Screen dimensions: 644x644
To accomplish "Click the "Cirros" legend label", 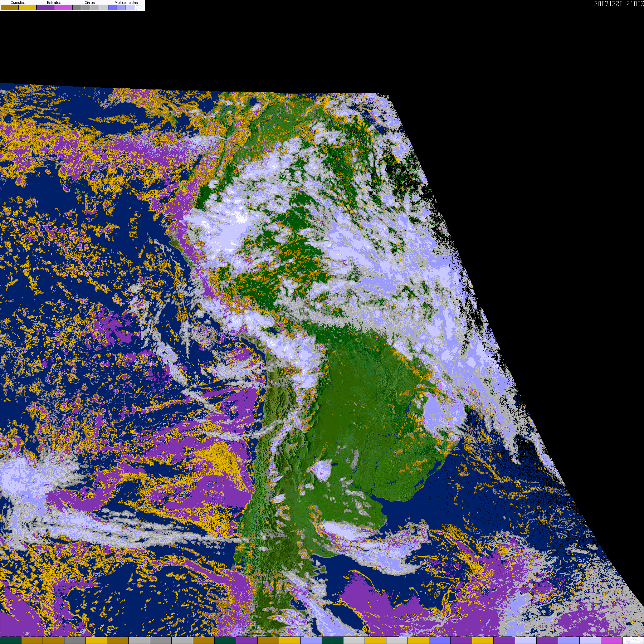I will (90, 3).
